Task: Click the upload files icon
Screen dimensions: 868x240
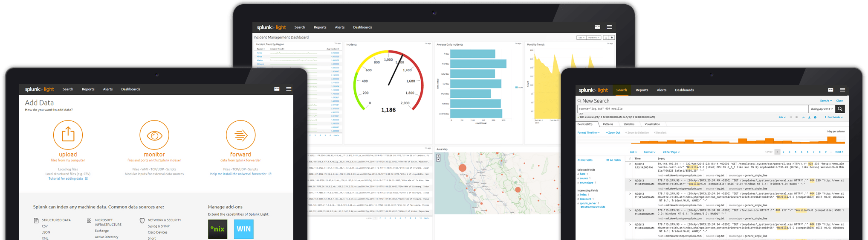Action: click(68, 135)
